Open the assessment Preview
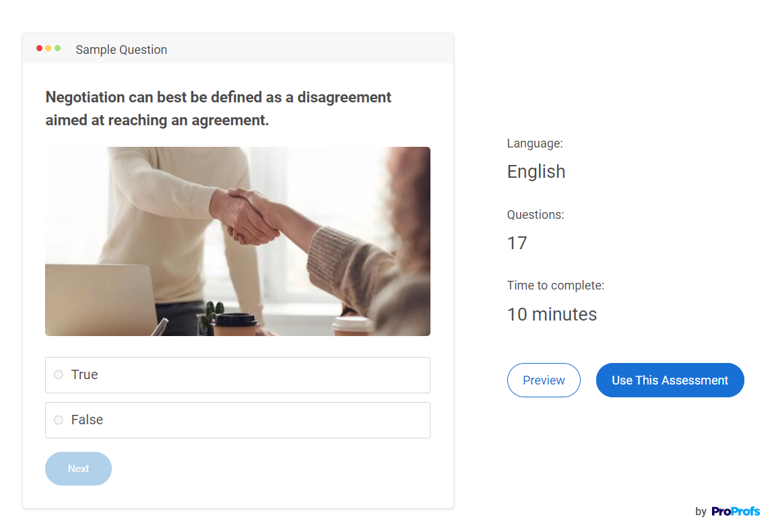This screenshot has width=774, height=532. point(544,380)
